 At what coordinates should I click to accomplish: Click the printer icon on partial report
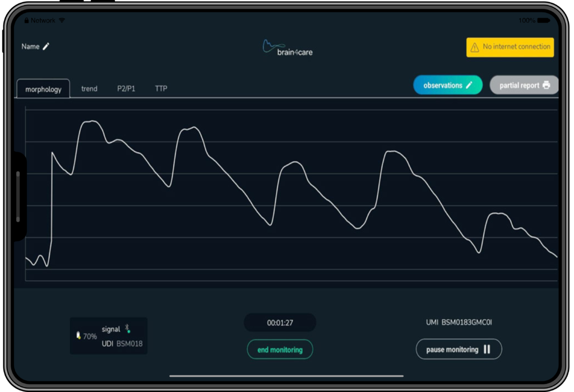(x=547, y=86)
